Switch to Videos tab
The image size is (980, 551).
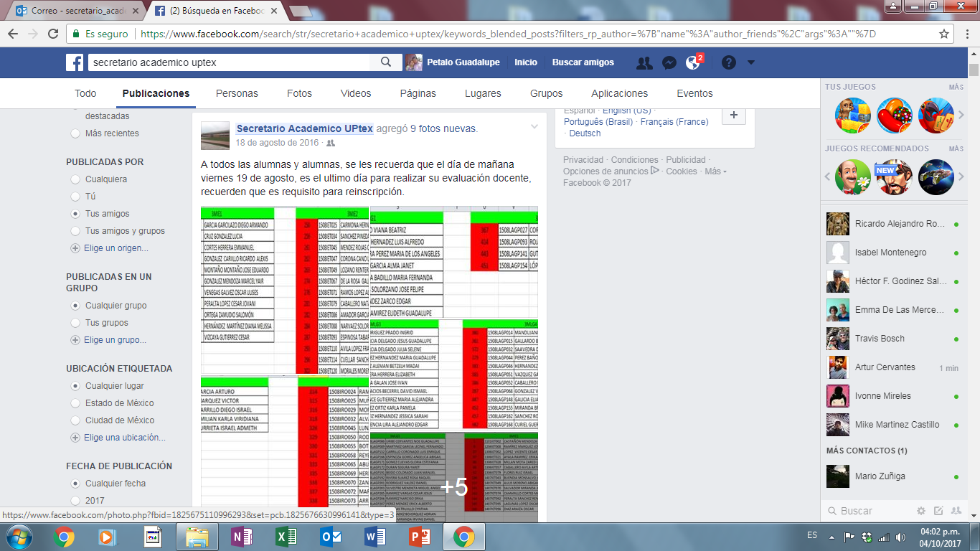pos(356,93)
